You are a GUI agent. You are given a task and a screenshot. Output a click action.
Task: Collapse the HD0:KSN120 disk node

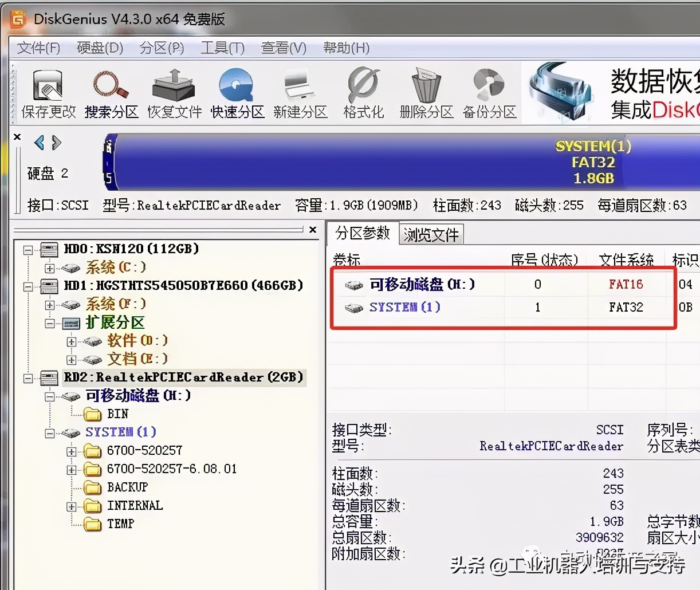(28, 250)
